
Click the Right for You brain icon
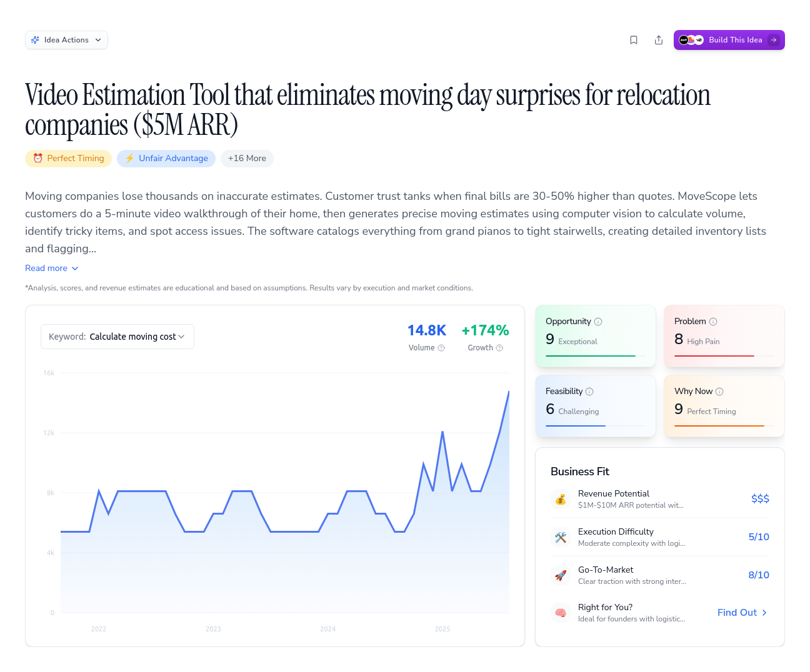pos(561,613)
